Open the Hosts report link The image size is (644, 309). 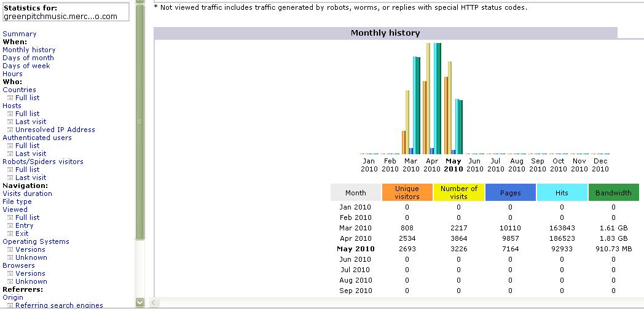pyautogui.click(x=12, y=106)
